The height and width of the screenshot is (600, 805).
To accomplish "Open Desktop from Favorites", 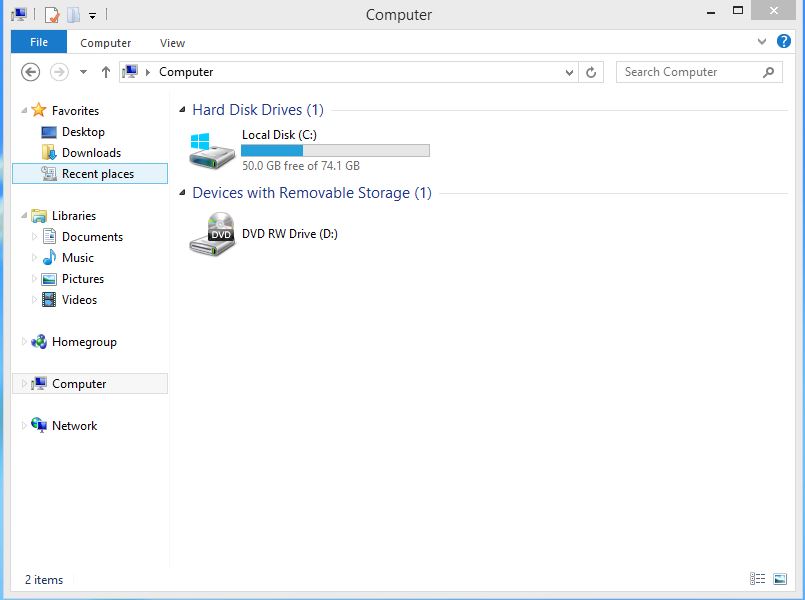I will [x=83, y=132].
